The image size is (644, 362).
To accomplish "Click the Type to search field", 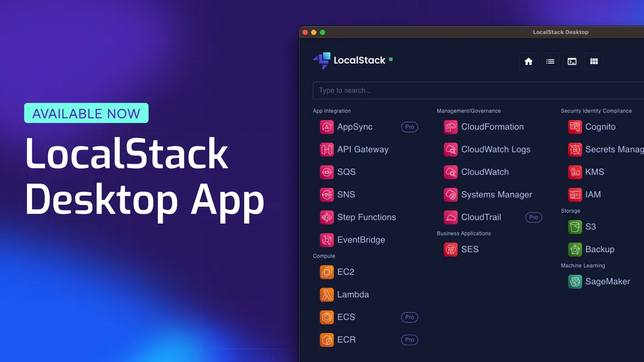I will point(474,90).
